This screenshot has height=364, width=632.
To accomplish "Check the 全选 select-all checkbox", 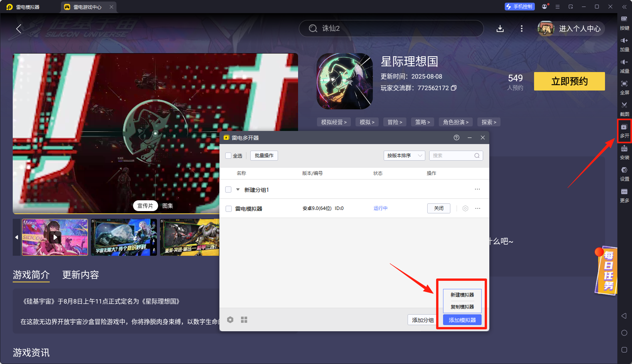I will 228,156.
